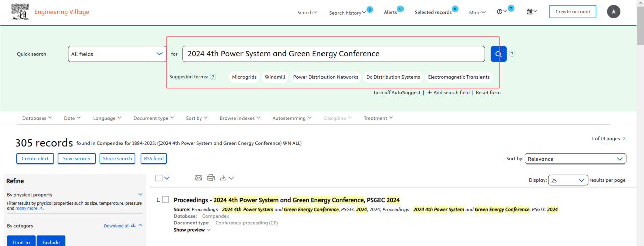The image size is (644, 246).
Task: Click the plus icon to add search field
Action: pyautogui.click(x=429, y=92)
